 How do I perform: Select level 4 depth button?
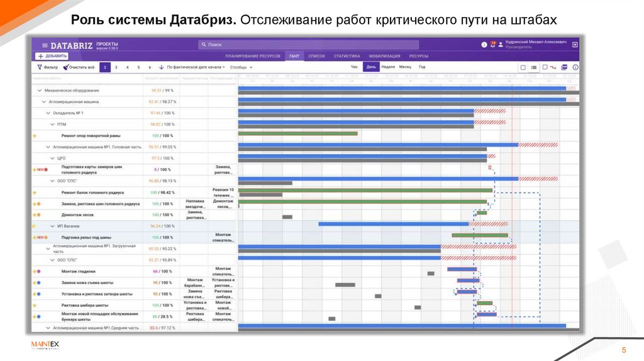click(x=127, y=67)
